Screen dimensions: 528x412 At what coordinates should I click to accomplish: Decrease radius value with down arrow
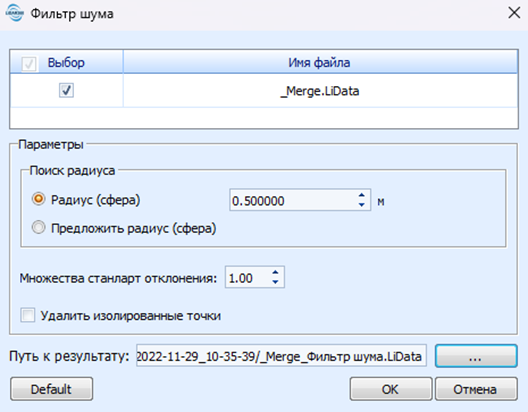[x=362, y=205]
